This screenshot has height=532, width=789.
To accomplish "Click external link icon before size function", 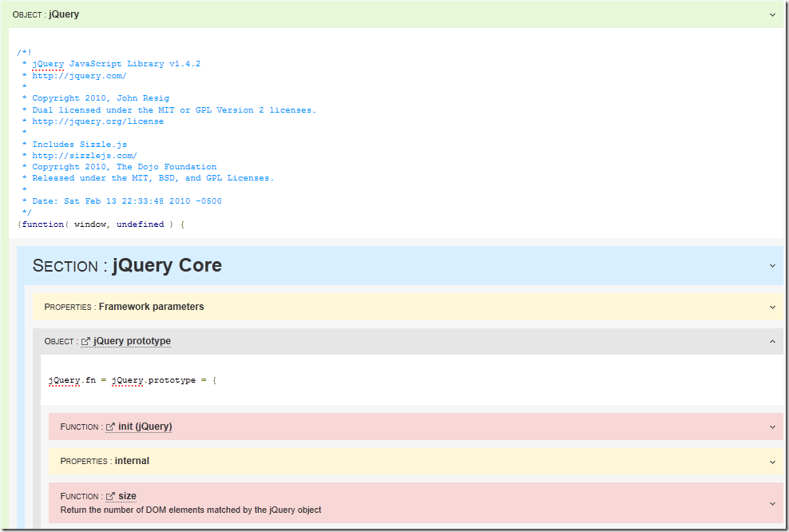I will [x=110, y=497].
